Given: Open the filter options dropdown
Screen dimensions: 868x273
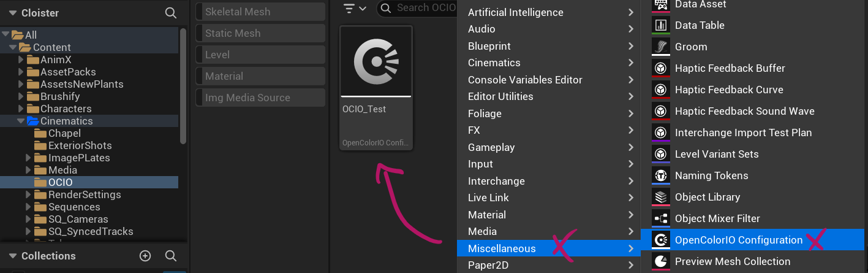Looking at the screenshot, I should click(x=355, y=8).
